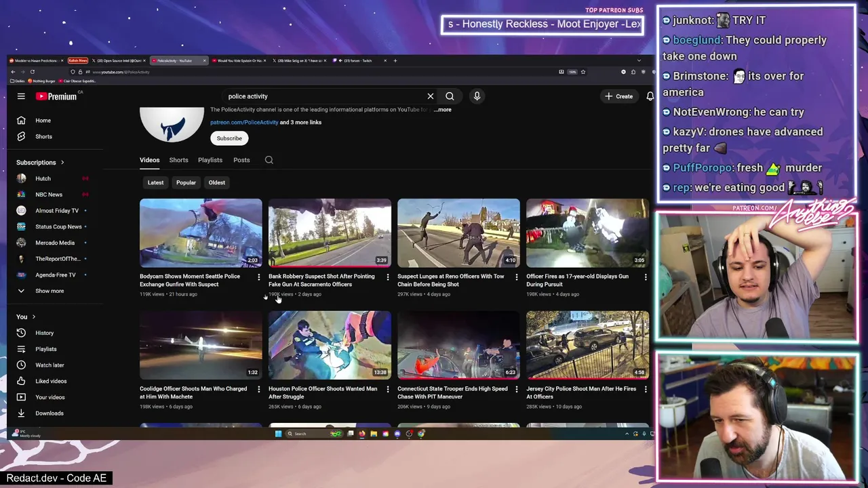Screen dimensions: 868x488
Task: Click the YouTube Premium logo
Action: coord(56,96)
